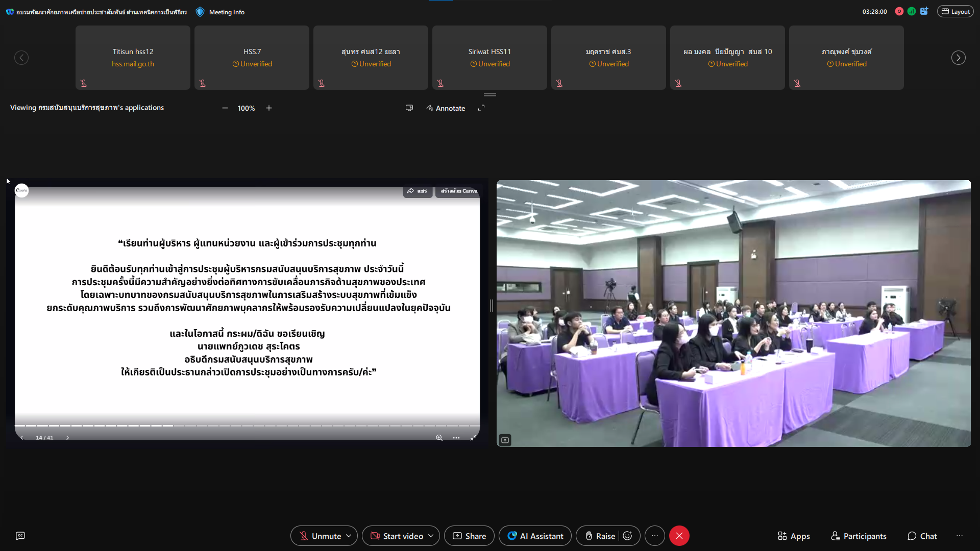
Task: Open the Participants panel
Action: (859, 536)
